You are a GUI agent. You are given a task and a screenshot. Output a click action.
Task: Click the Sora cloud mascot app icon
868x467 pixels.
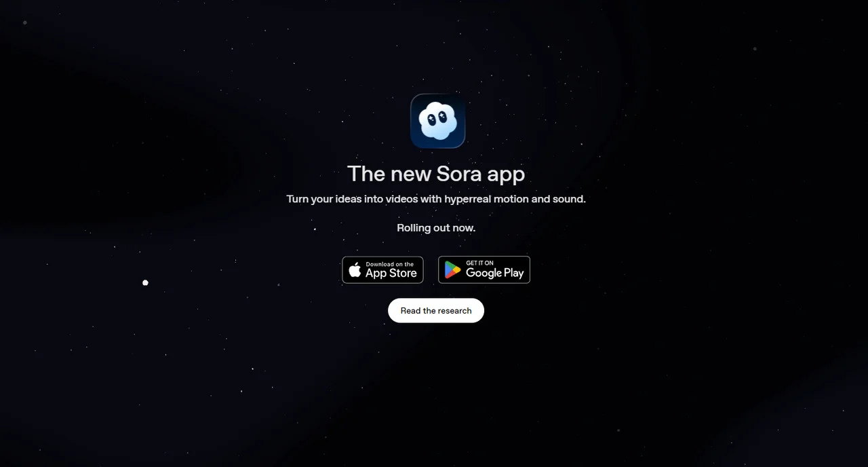click(x=437, y=121)
